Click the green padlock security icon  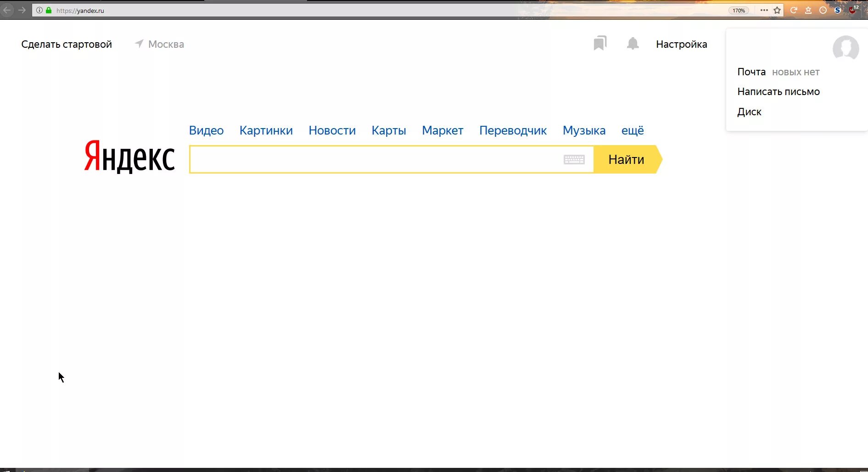click(x=49, y=10)
